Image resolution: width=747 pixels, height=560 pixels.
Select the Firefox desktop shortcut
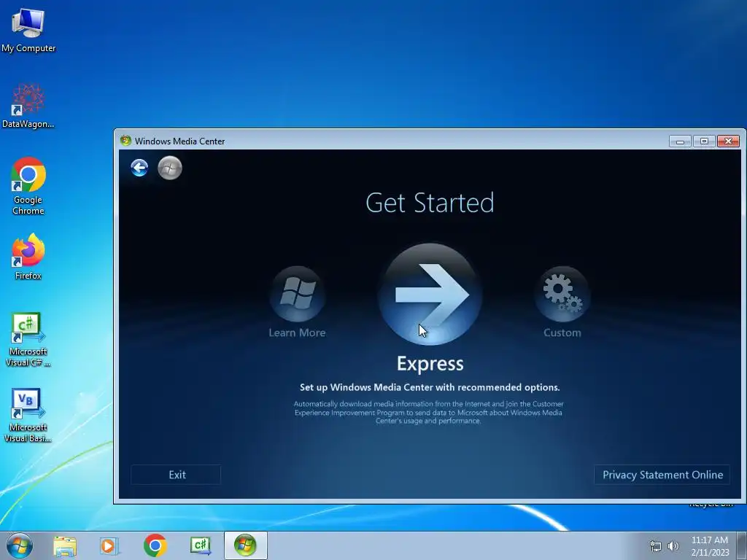pos(28,256)
